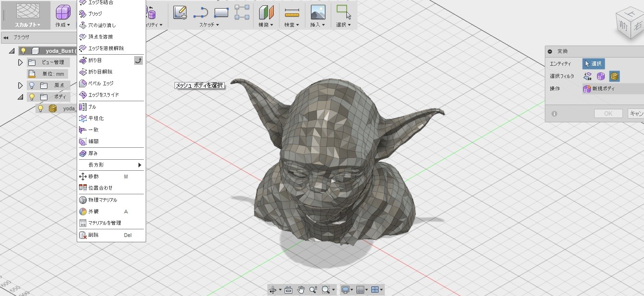Open the Display Settings monitor icon
The width and height of the screenshot is (644, 296).
[x=345, y=289]
